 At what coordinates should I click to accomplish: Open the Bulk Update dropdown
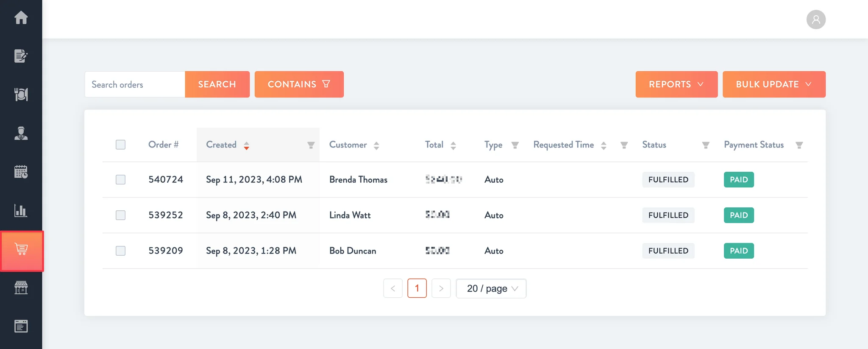point(774,84)
